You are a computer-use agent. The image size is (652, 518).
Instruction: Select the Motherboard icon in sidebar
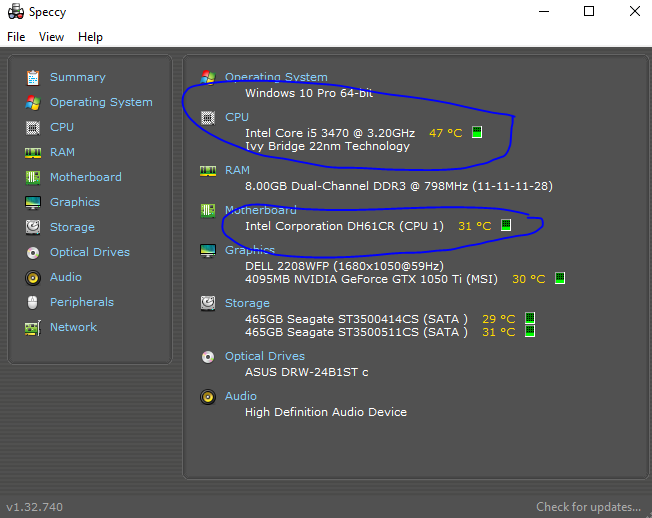tap(33, 178)
